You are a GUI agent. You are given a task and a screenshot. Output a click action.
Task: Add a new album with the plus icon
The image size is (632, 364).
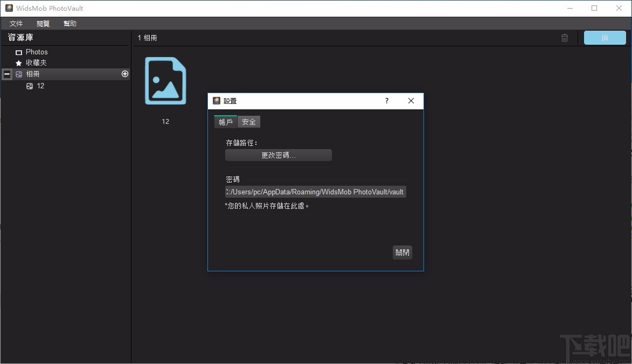(124, 74)
